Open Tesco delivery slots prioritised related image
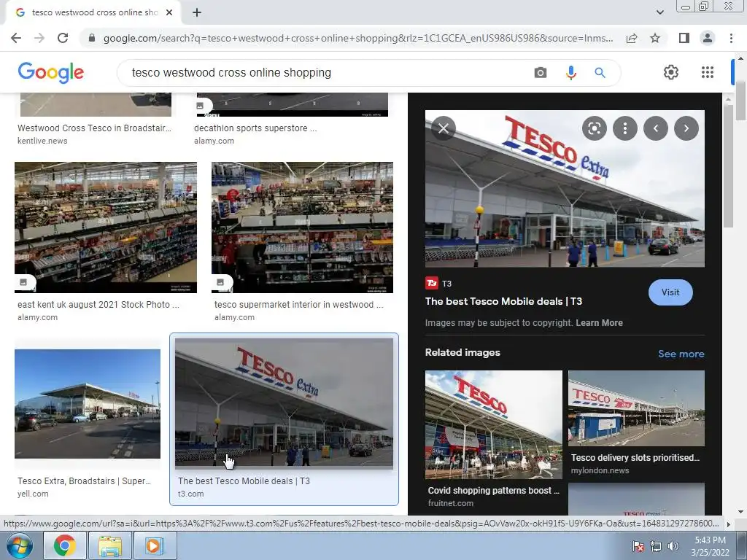747x560 pixels. click(636, 408)
